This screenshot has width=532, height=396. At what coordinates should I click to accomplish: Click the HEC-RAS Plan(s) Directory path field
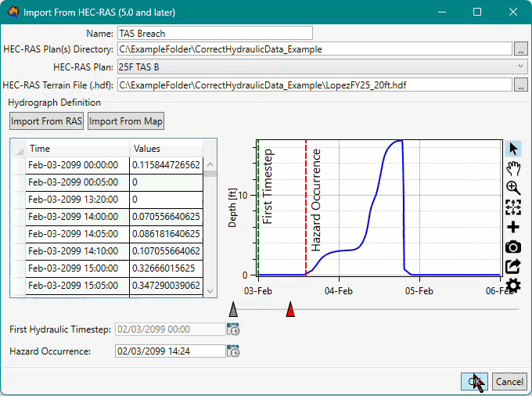click(x=315, y=49)
